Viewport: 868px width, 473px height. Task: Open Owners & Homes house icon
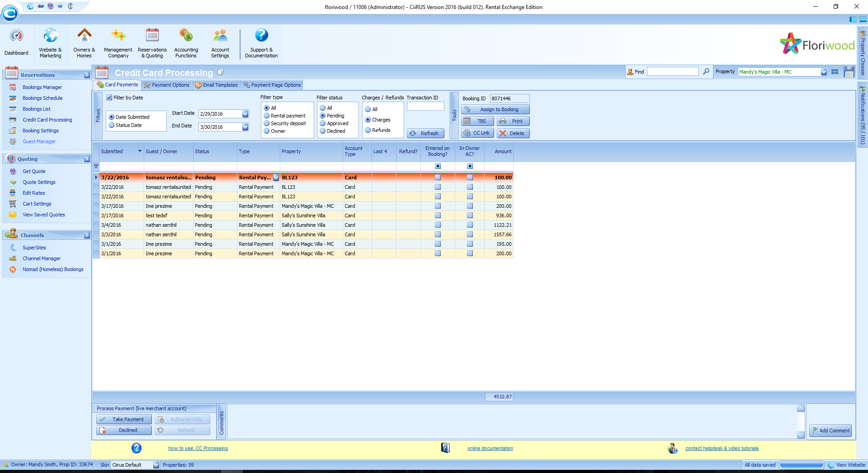click(84, 36)
